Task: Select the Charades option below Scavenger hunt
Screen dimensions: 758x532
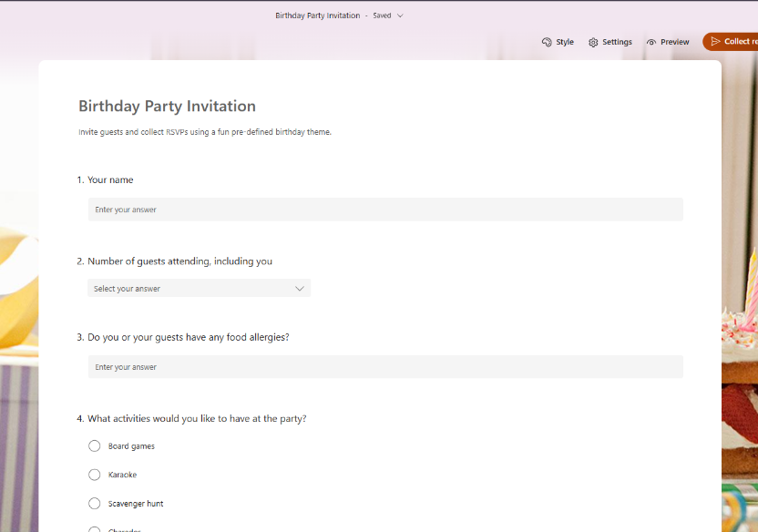Action: (x=94, y=529)
